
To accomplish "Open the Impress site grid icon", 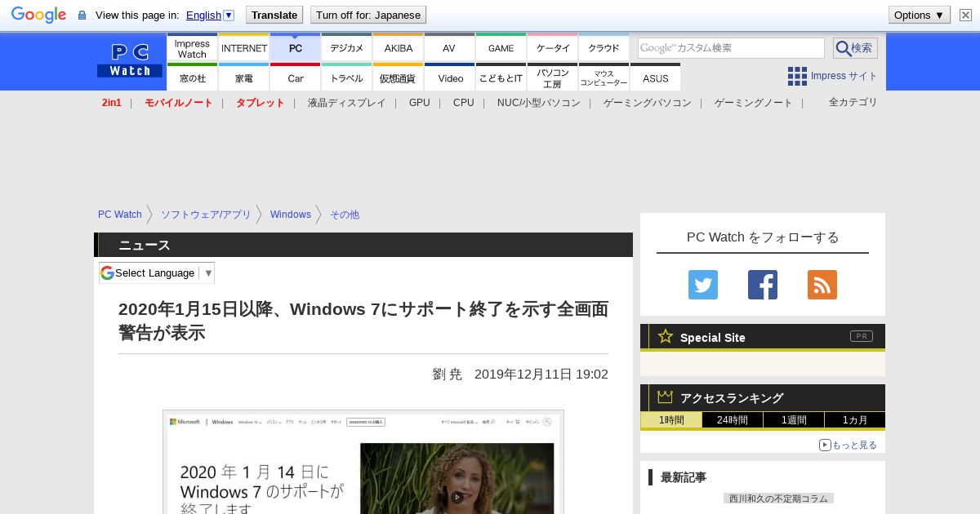I will [x=797, y=76].
